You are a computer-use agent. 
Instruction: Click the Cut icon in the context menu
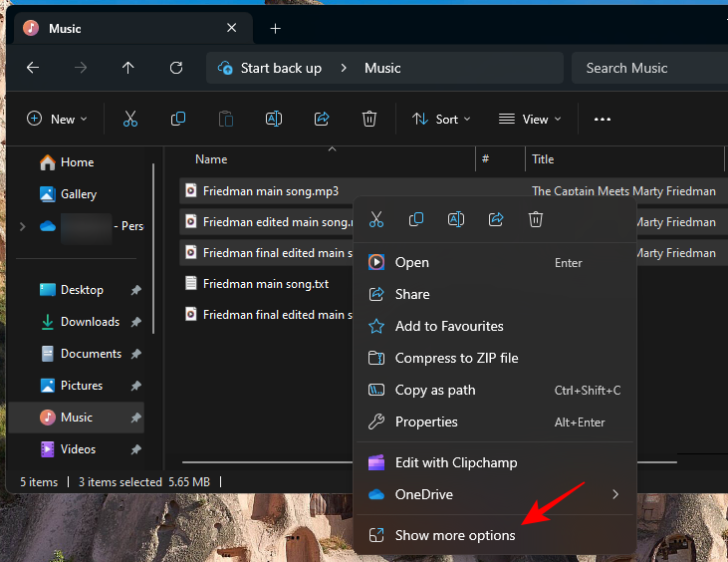[376, 220]
